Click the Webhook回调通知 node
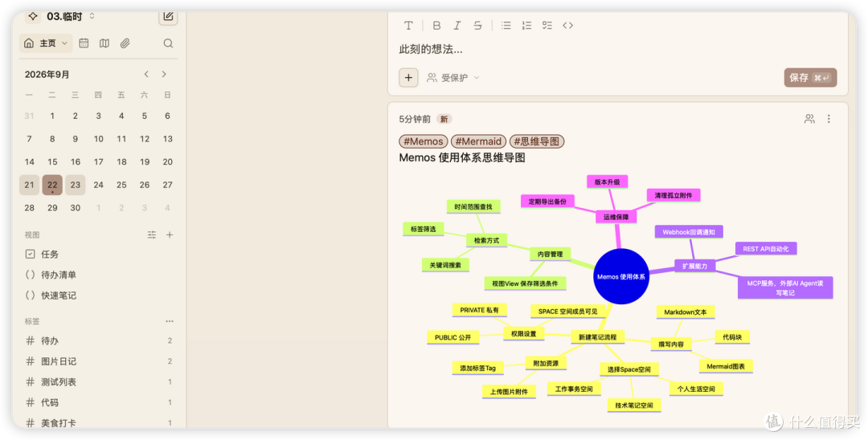The height and width of the screenshot is (440, 868). [689, 232]
